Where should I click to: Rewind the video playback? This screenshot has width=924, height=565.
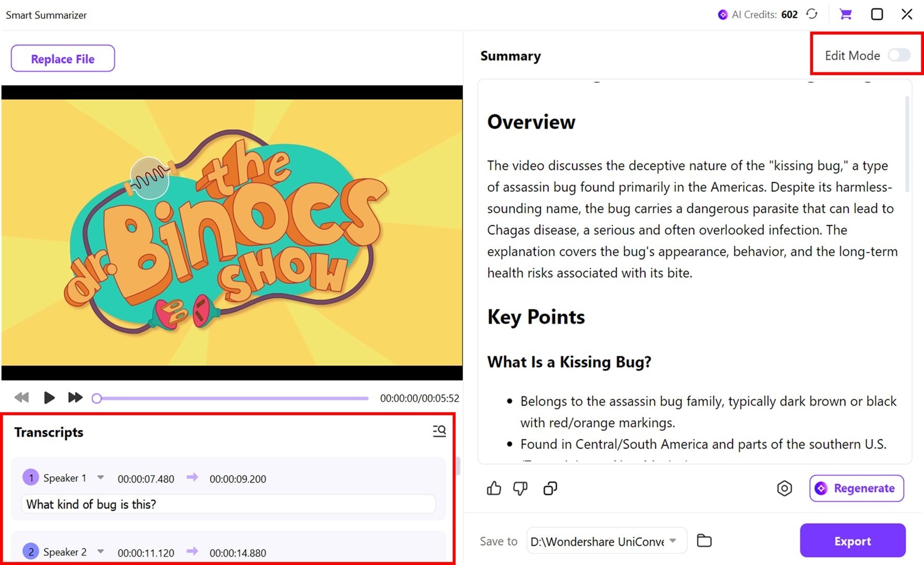click(21, 398)
